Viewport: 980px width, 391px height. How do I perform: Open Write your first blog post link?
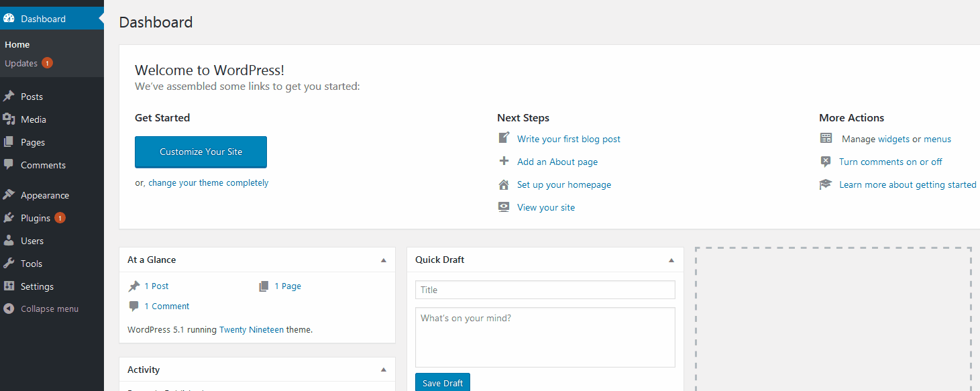[x=569, y=139]
